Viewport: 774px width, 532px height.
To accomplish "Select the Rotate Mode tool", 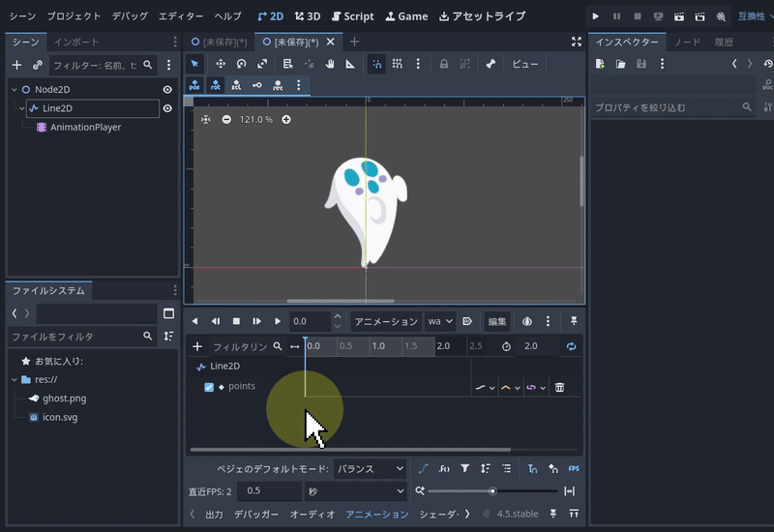I will [241, 64].
